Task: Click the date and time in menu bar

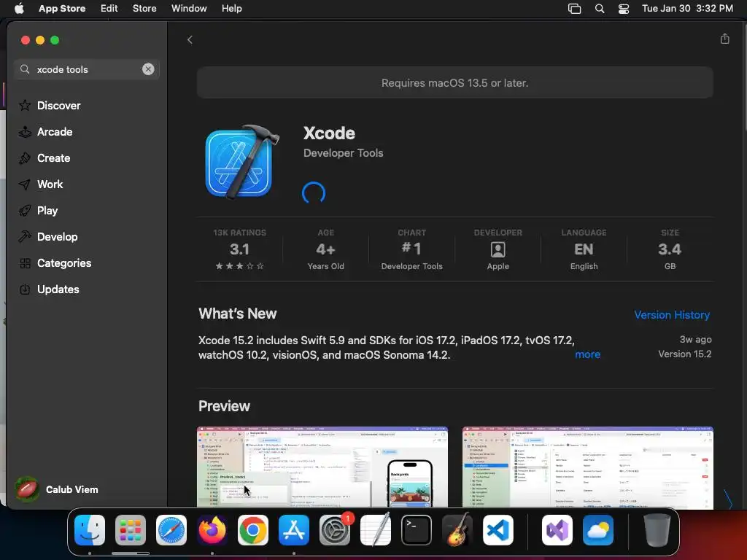Action: click(687, 9)
